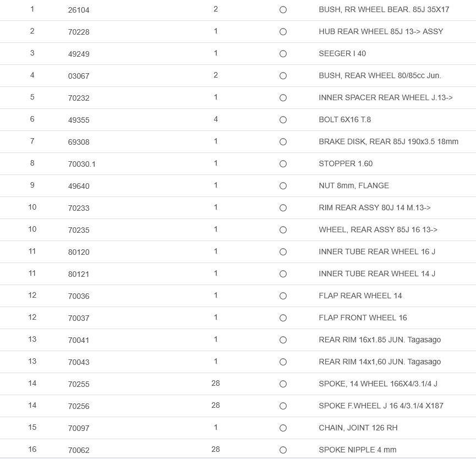Select the circle for SPOKE NIPPLE 4 mm row

click(x=283, y=450)
